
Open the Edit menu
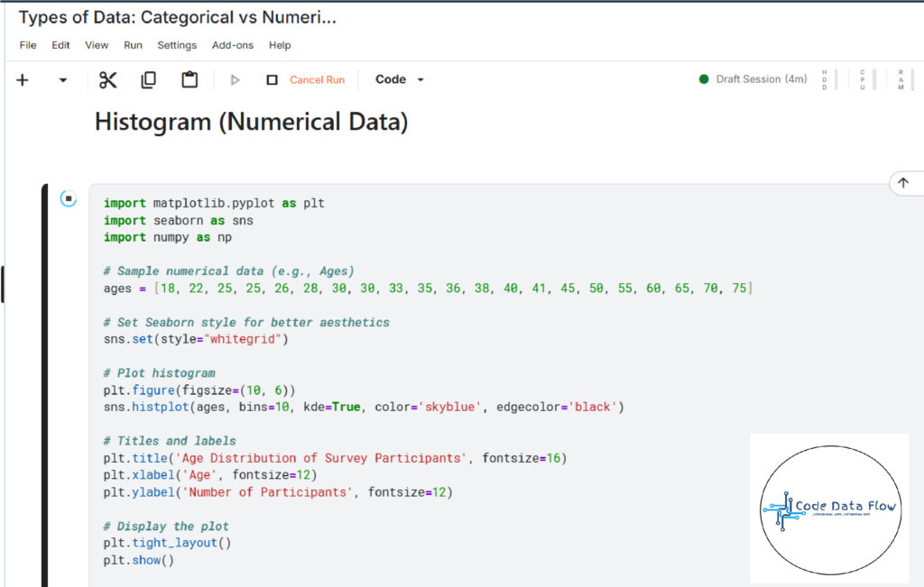point(60,45)
